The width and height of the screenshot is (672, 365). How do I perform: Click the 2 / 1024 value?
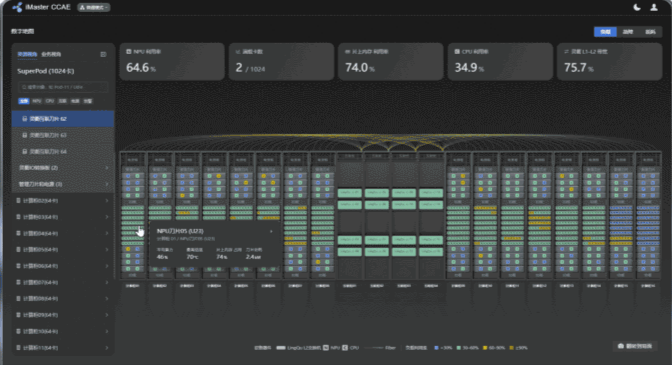tap(250, 68)
